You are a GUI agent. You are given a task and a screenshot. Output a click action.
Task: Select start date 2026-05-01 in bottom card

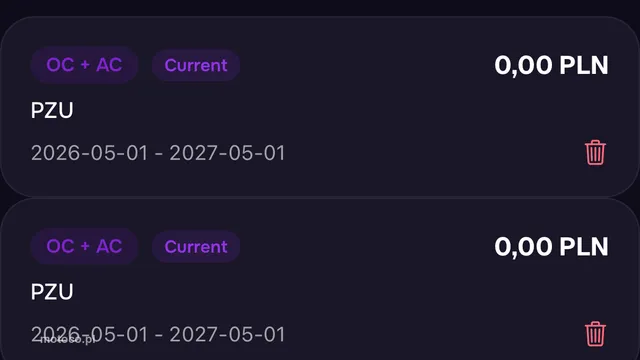(89, 334)
